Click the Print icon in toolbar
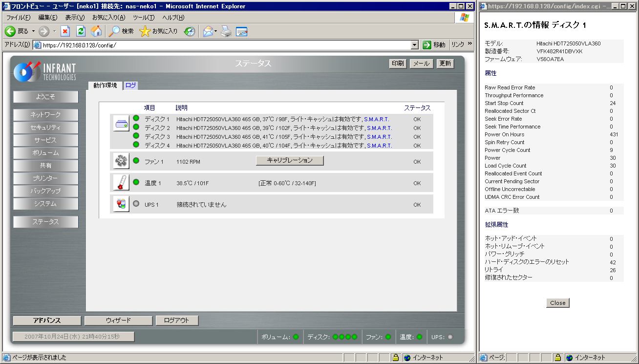 point(226,31)
